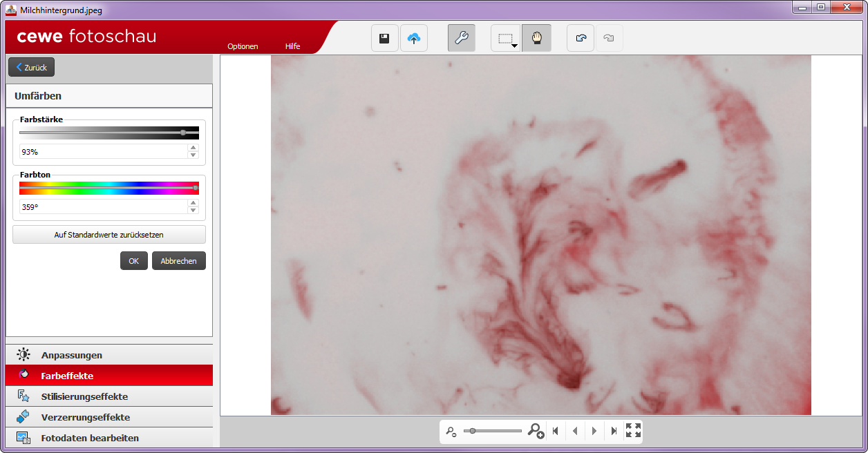
Task: Click the redo arrow icon
Action: pos(609,39)
